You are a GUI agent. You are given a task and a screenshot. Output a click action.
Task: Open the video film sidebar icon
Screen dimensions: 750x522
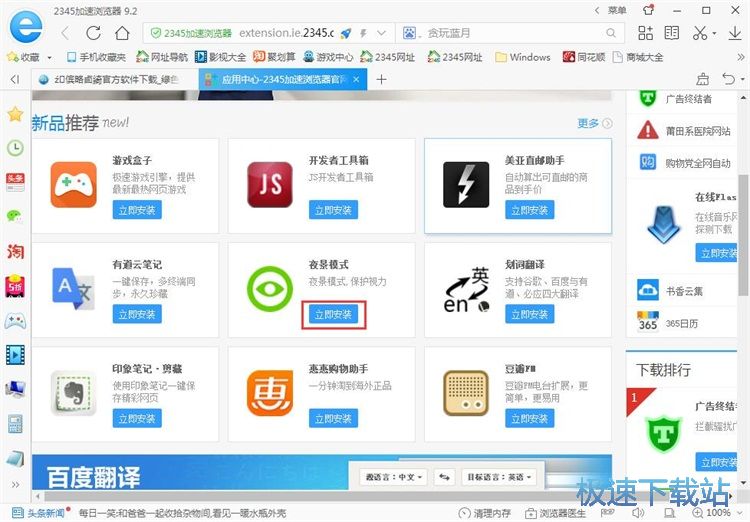[15, 355]
